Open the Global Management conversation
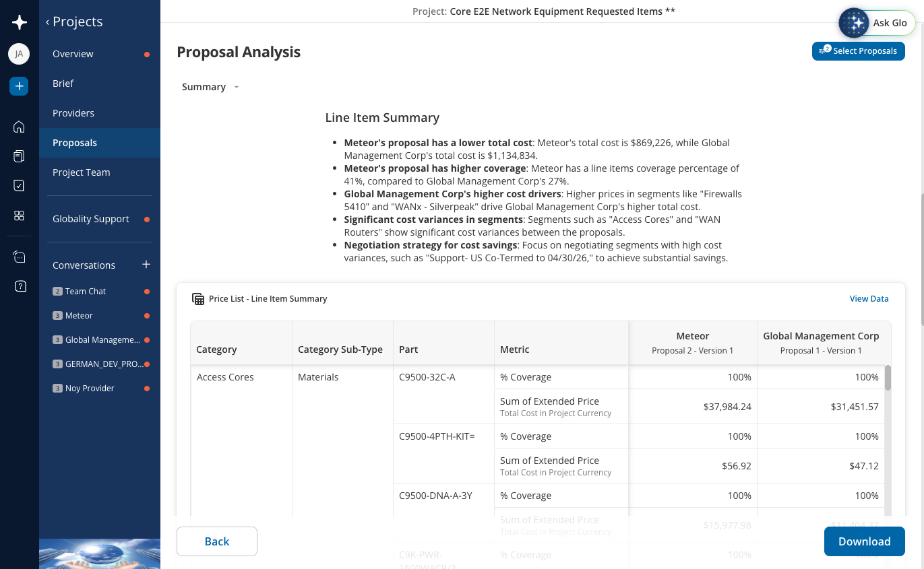The image size is (924, 569). coord(100,340)
